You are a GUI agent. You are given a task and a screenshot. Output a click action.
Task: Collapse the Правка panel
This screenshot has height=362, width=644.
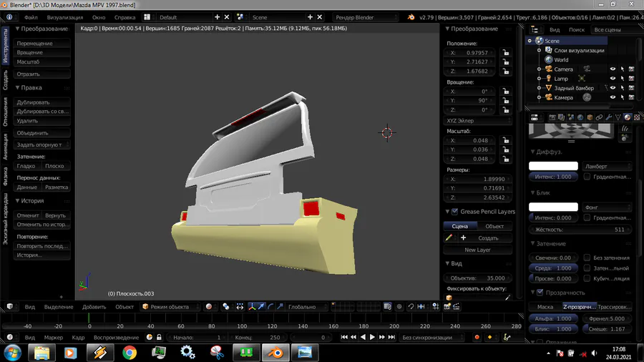point(18,87)
